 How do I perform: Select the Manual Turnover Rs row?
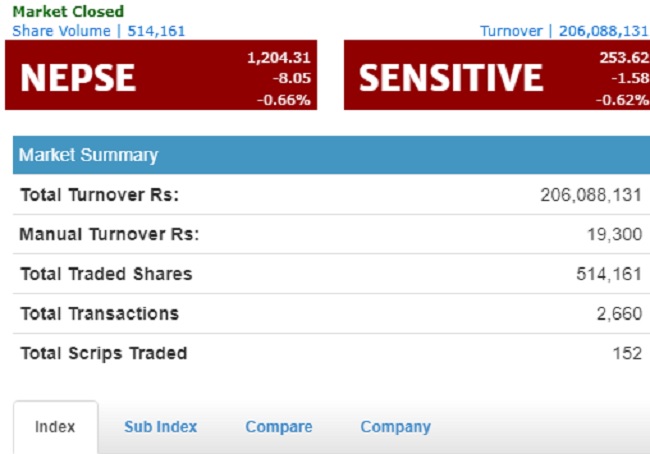[331, 234]
